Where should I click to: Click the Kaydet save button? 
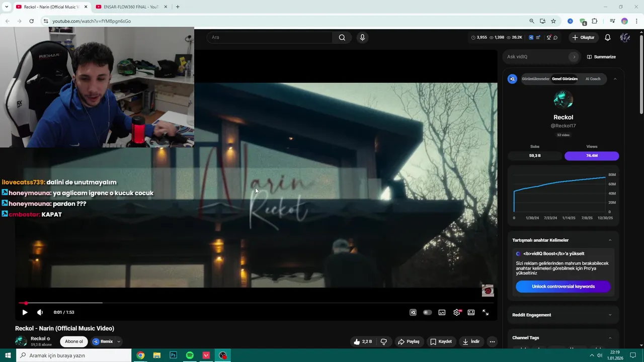point(441,341)
